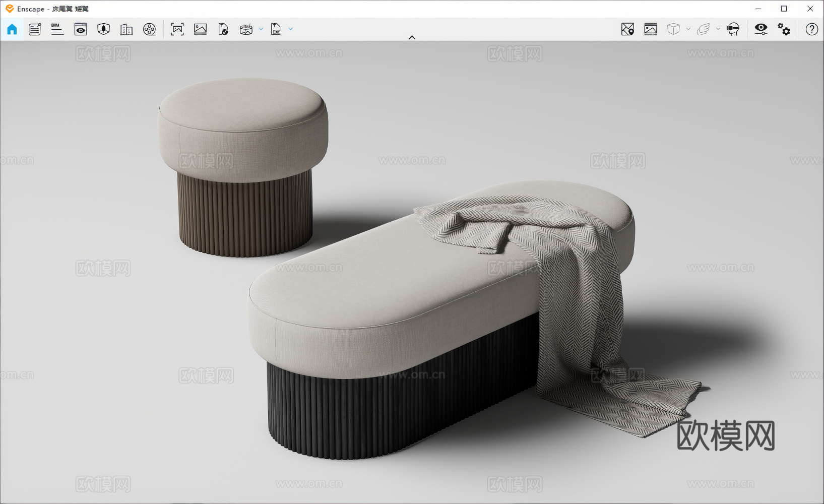Open the Asset Library shield-leaf icon
This screenshot has width=824, height=504.
click(x=103, y=29)
